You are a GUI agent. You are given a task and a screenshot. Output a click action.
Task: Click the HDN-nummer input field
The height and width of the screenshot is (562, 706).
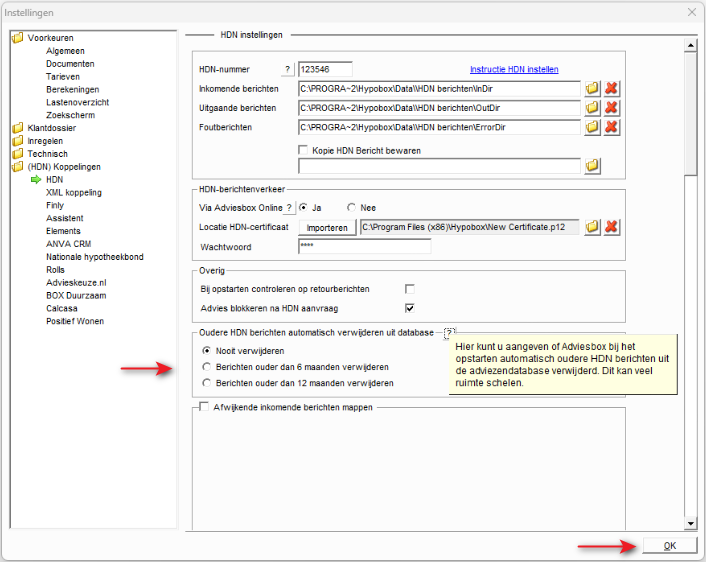pyautogui.click(x=325, y=69)
